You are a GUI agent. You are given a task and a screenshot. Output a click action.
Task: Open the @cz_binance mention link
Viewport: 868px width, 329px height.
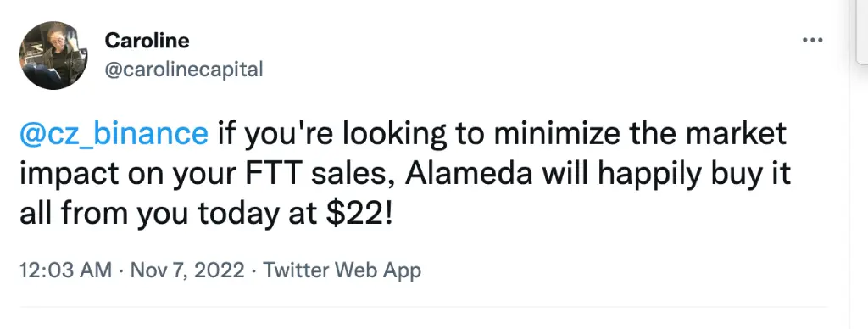(114, 135)
